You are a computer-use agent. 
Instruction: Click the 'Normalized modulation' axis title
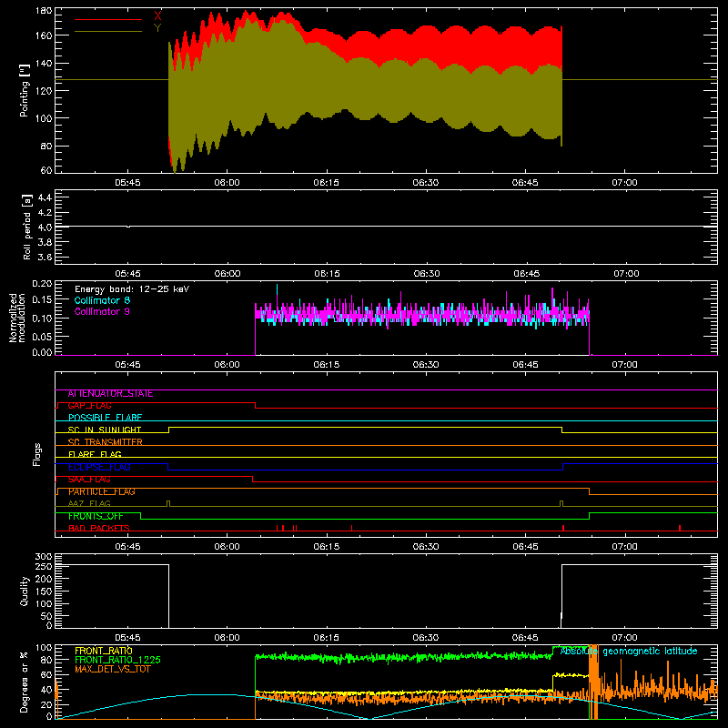click(x=17, y=318)
